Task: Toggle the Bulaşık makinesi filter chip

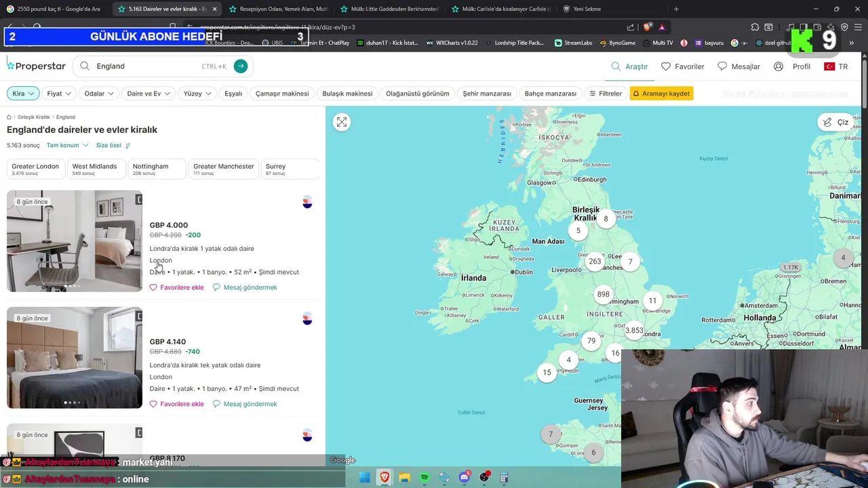Action: [347, 94]
